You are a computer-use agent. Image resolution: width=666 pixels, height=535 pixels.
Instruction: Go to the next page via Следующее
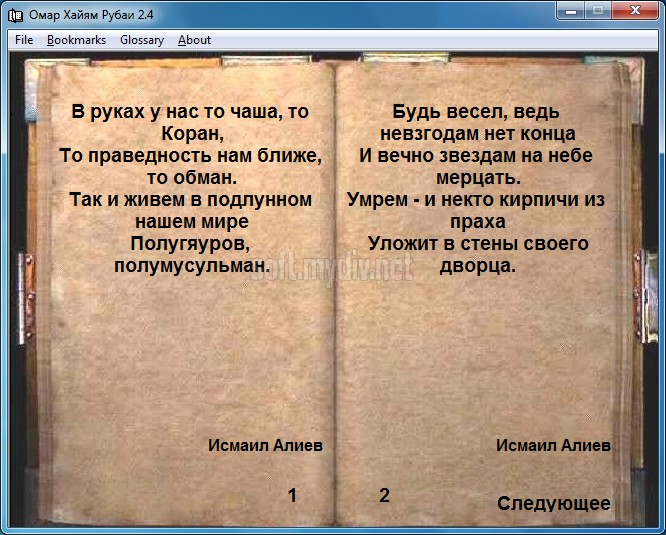[554, 504]
